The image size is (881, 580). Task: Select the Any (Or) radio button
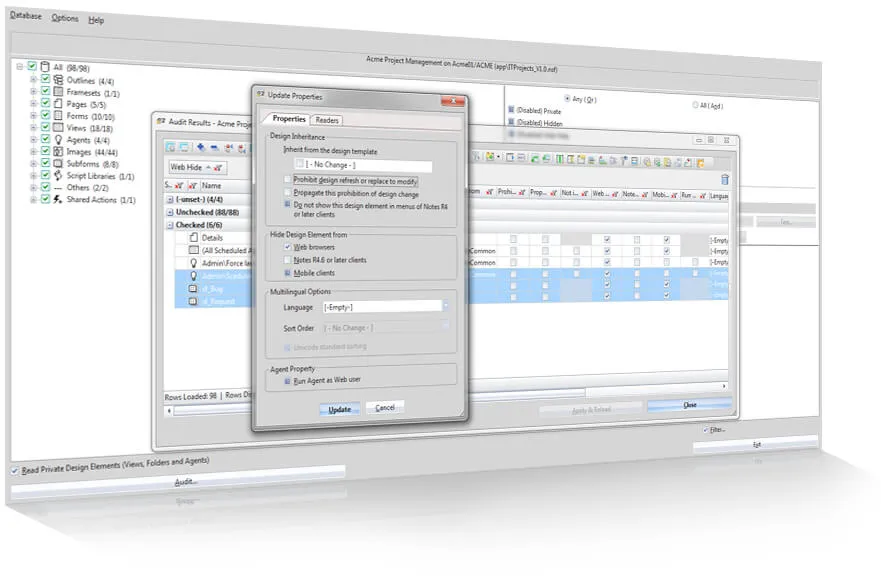(x=567, y=98)
